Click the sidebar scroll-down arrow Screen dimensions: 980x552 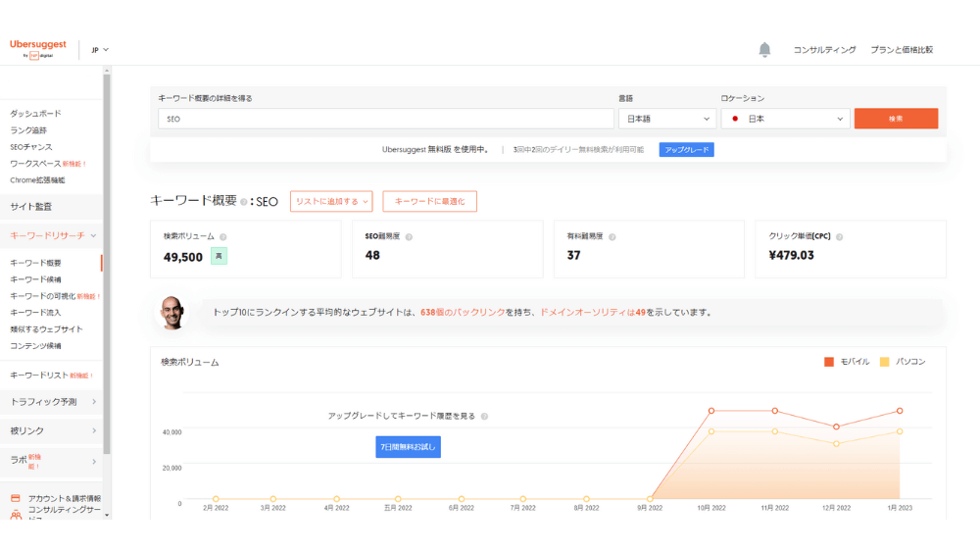tap(107, 515)
